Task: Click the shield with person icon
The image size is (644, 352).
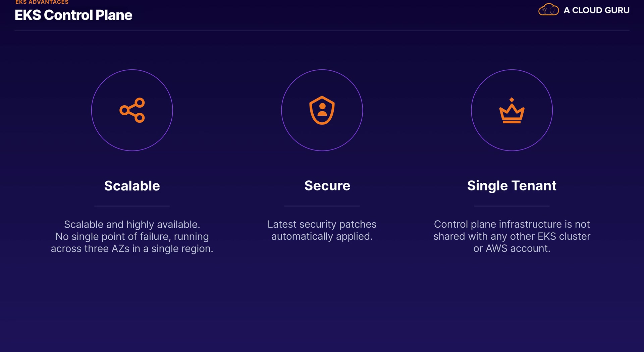Action: point(322,110)
